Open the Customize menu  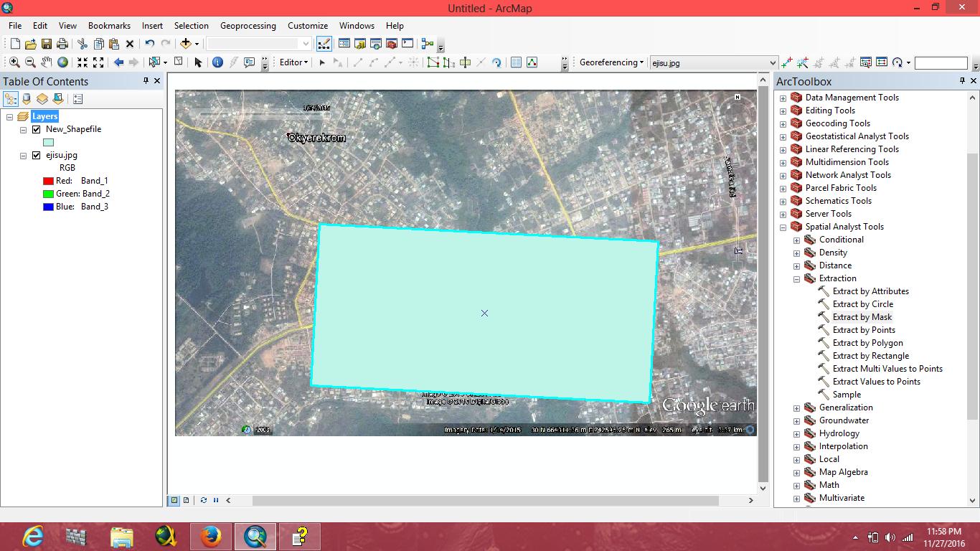pyautogui.click(x=308, y=25)
